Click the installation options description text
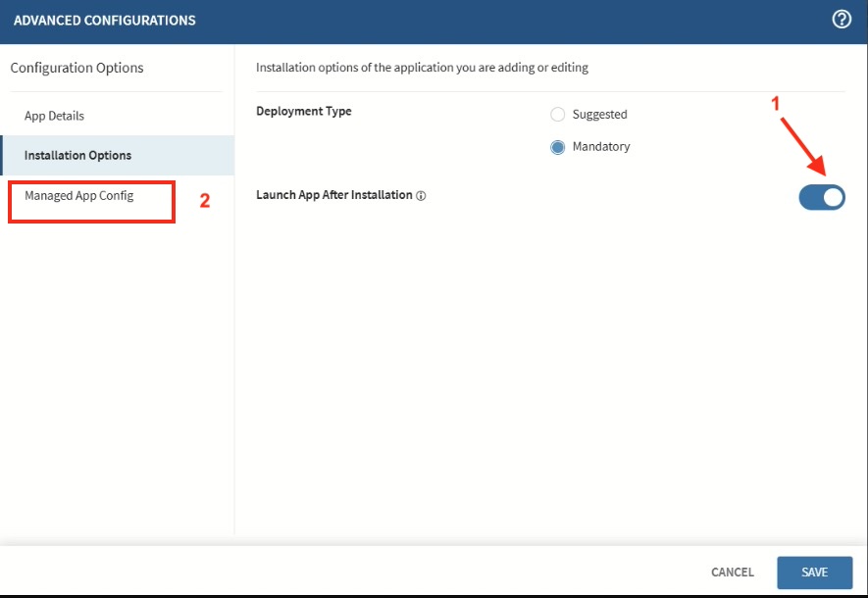Viewport: 868px width, 598px height. tap(422, 68)
